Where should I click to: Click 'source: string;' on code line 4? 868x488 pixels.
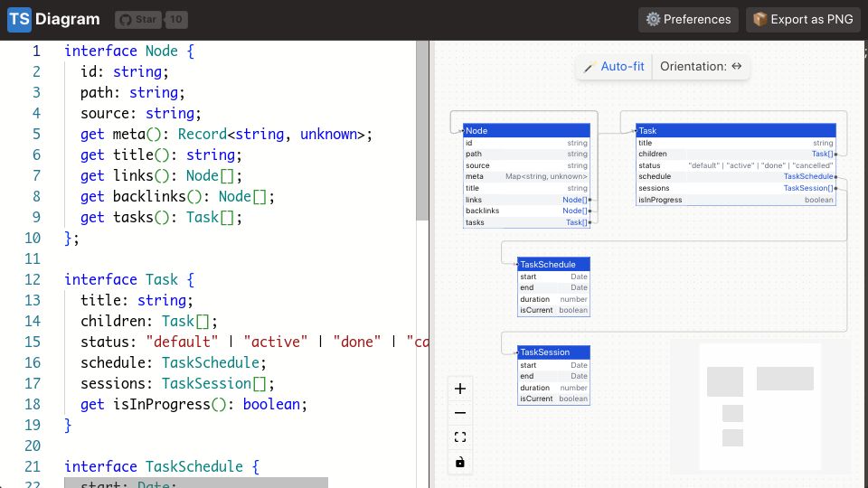coord(141,114)
